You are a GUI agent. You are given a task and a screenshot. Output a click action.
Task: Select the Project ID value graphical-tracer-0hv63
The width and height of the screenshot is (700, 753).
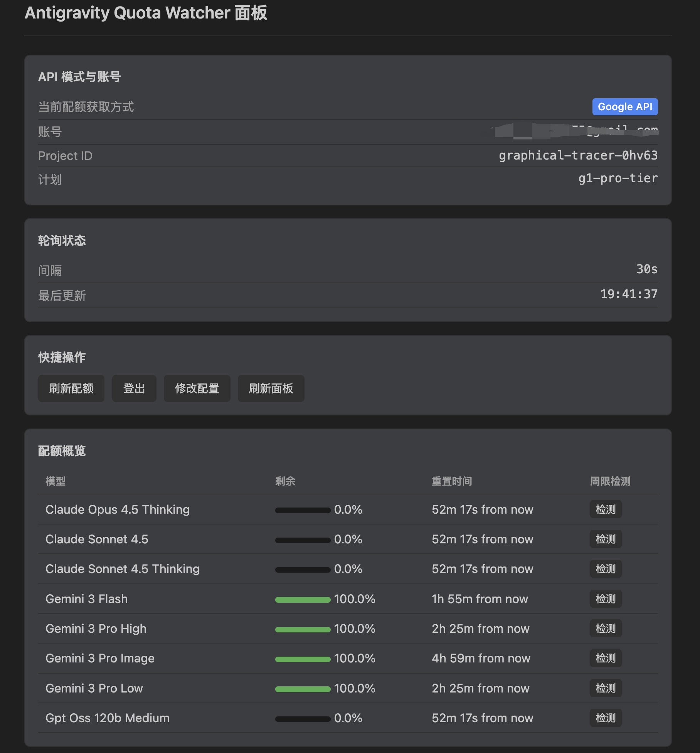click(578, 155)
